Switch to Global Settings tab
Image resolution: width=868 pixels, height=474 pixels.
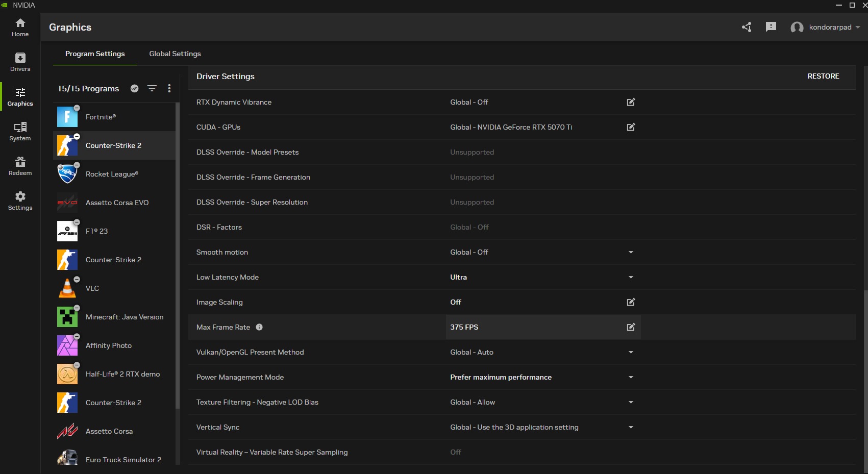(175, 54)
